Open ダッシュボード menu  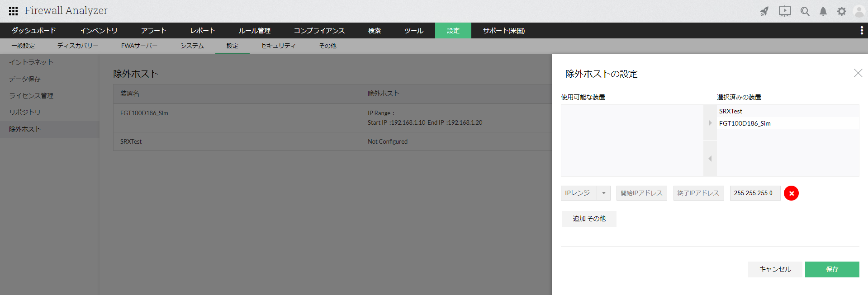click(x=34, y=30)
